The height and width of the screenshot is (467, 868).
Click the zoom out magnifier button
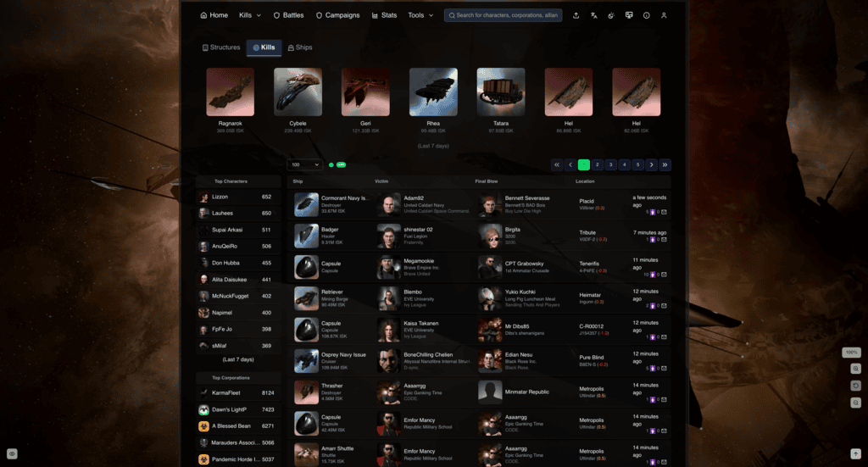click(855, 403)
